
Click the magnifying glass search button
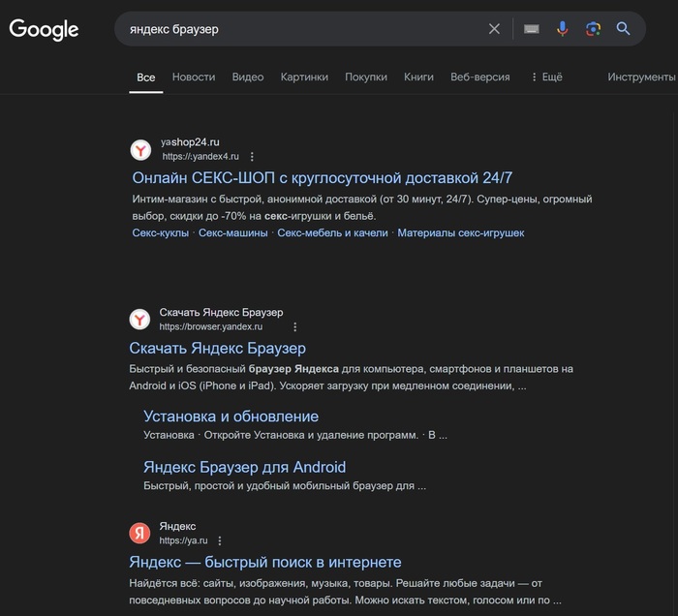[624, 29]
